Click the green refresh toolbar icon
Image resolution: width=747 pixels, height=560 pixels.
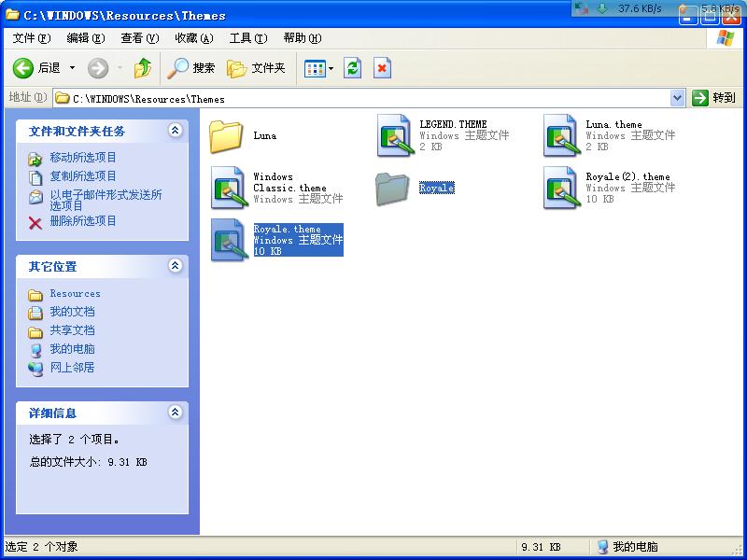353,68
